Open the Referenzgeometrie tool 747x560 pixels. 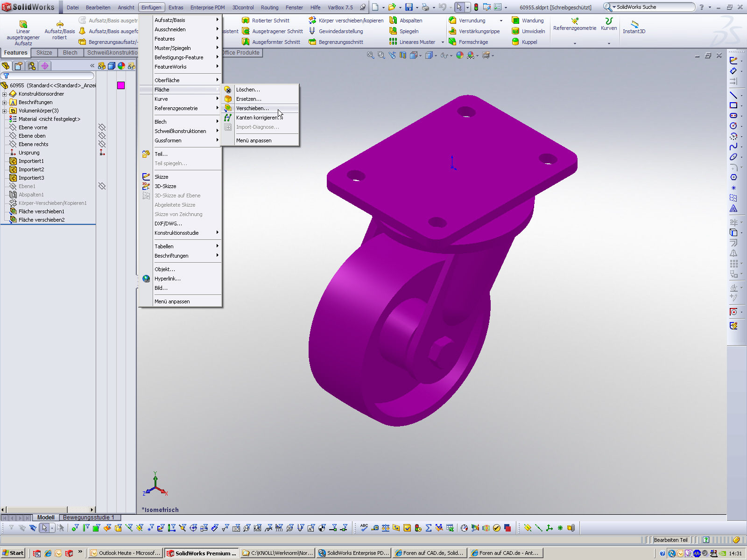[575, 24]
